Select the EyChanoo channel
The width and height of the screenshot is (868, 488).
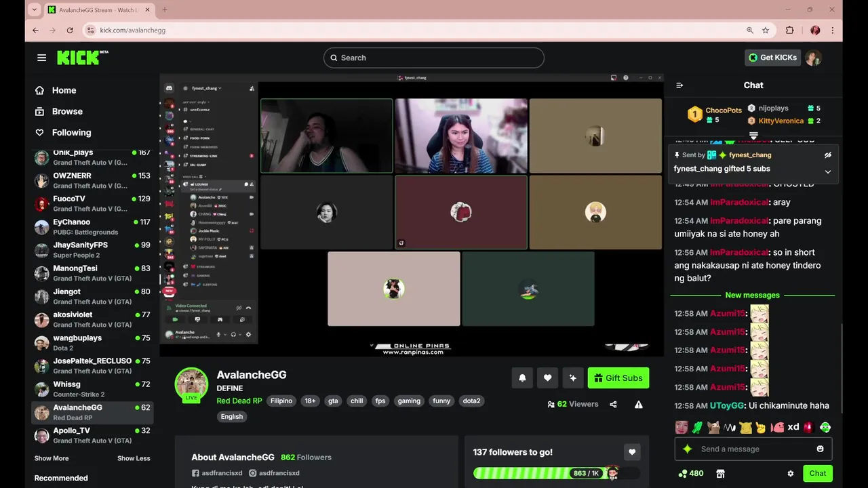(x=92, y=226)
